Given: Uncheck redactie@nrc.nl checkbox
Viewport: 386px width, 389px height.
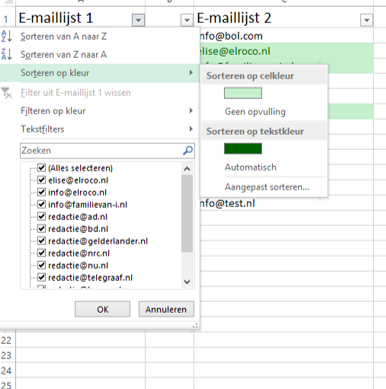Looking at the screenshot, I should (41, 253).
